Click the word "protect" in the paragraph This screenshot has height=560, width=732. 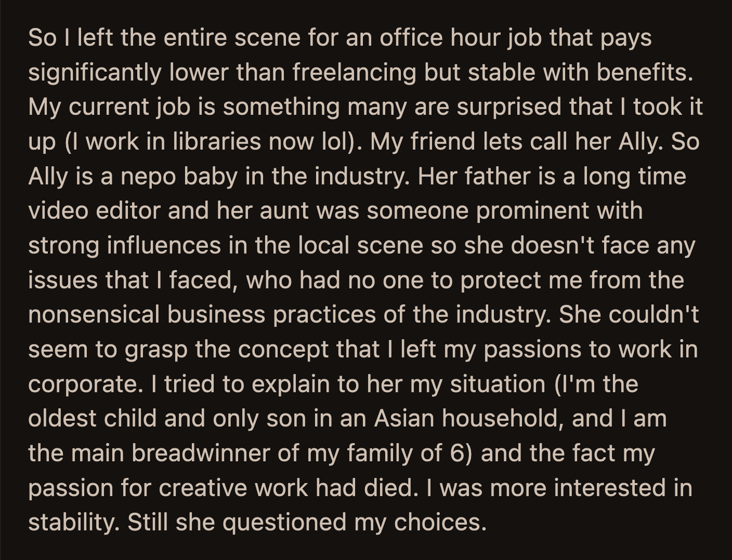pos(500,281)
